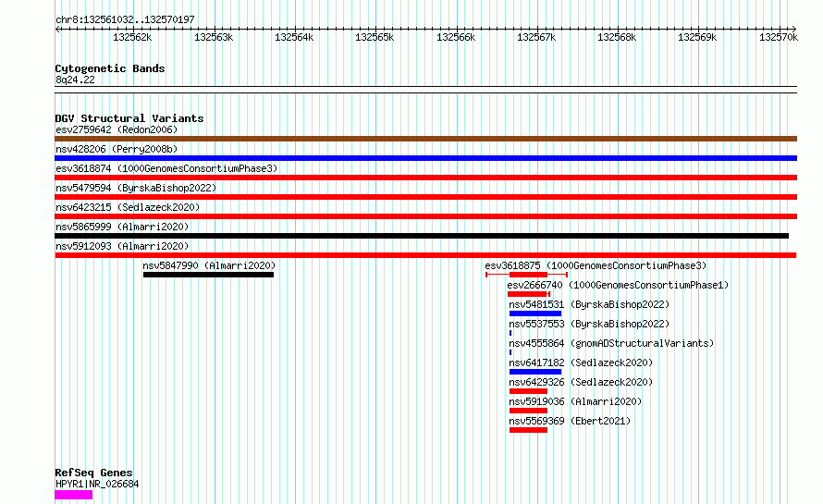Click the black nsv5865999 variant bar

pos(422,236)
